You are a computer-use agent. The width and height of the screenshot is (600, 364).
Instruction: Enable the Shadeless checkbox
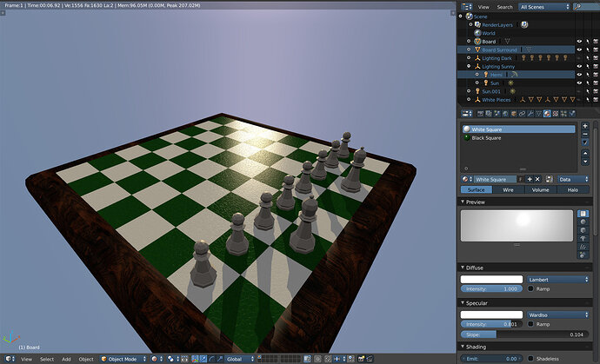530,359
